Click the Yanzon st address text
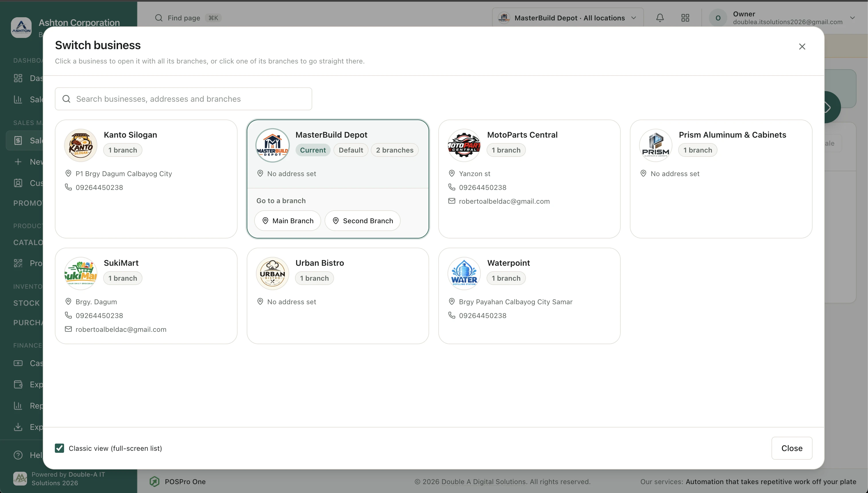 [474, 174]
